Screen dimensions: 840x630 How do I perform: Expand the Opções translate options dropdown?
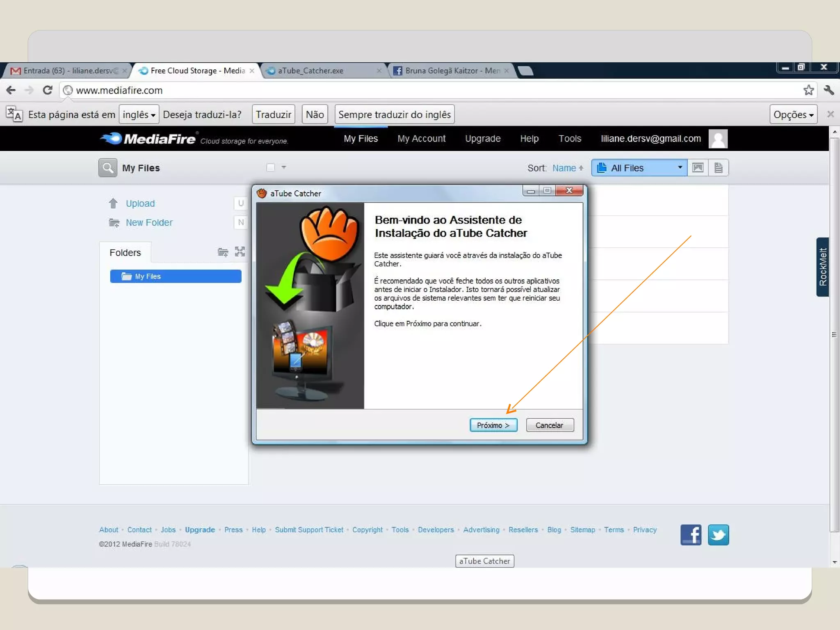tap(793, 114)
